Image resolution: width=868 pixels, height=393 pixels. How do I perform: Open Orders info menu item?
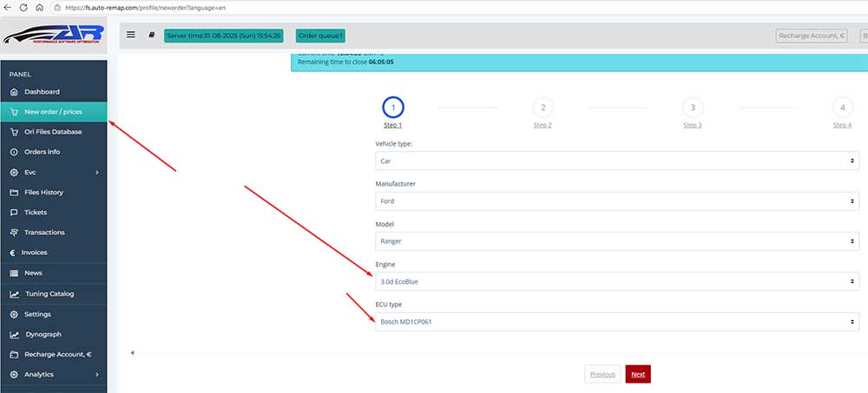pyautogui.click(x=54, y=152)
